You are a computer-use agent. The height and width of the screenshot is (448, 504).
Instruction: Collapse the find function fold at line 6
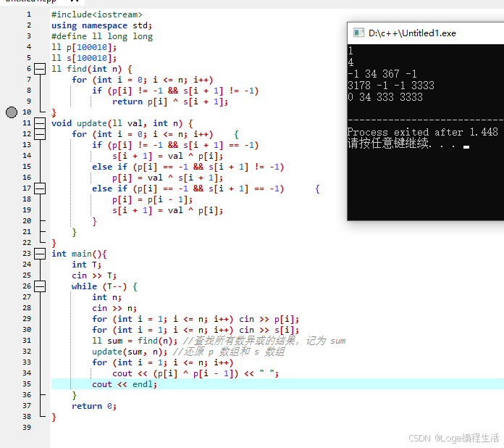pyautogui.click(x=40, y=69)
